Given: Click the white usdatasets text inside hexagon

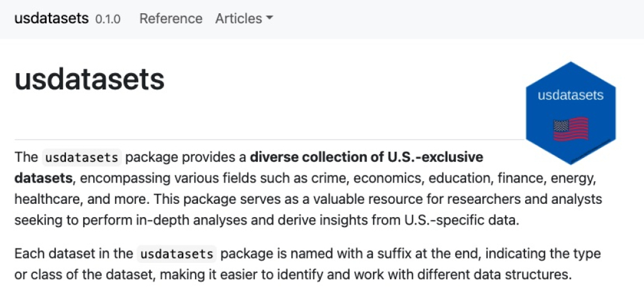Looking at the screenshot, I should pyautogui.click(x=570, y=95).
